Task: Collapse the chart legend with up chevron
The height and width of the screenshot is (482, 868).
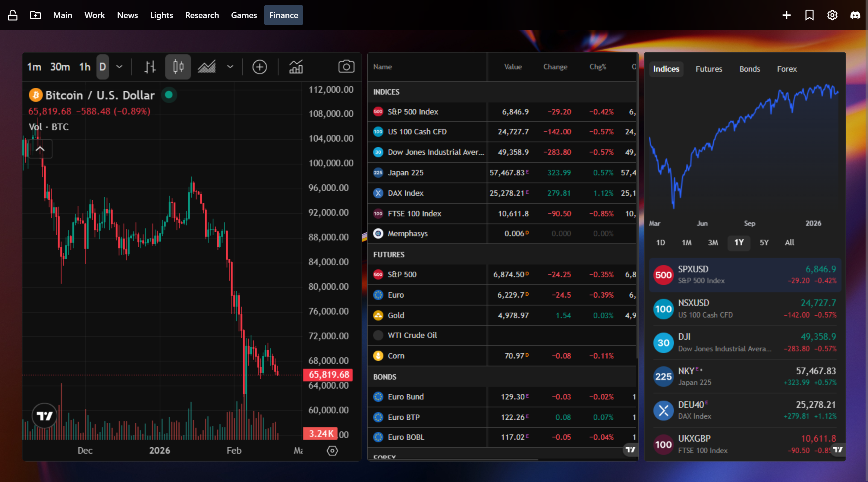Action: click(x=40, y=149)
